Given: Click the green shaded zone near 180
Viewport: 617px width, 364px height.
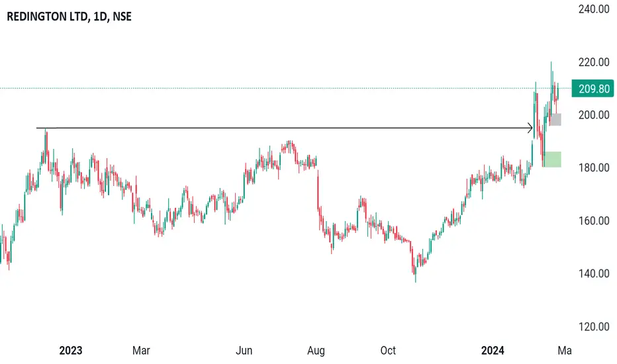Looking at the screenshot, I should pos(553,159).
